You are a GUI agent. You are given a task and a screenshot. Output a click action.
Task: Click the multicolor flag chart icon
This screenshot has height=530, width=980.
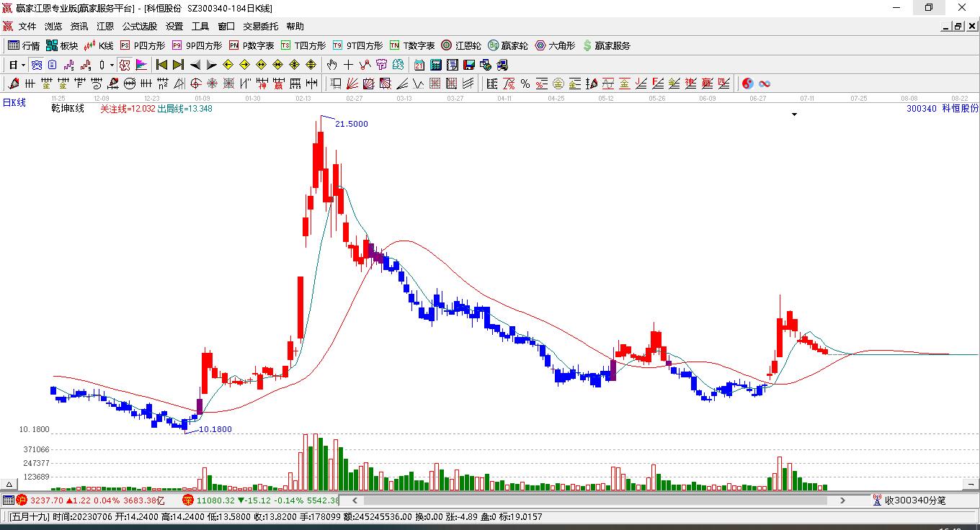(141, 65)
